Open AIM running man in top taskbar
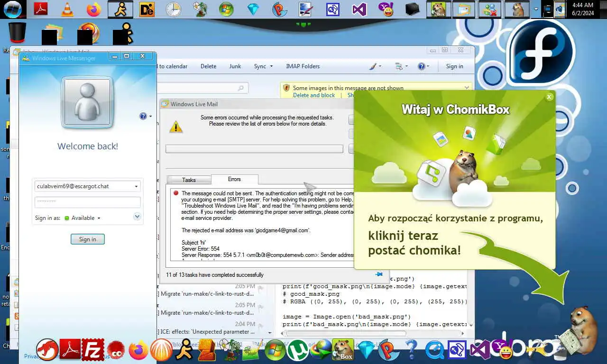The width and height of the screenshot is (607, 364). 120,9
